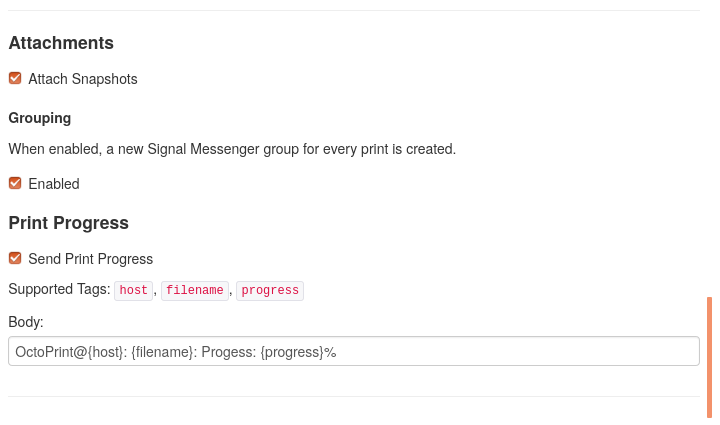Click the Grouping subsection heading

39,118
